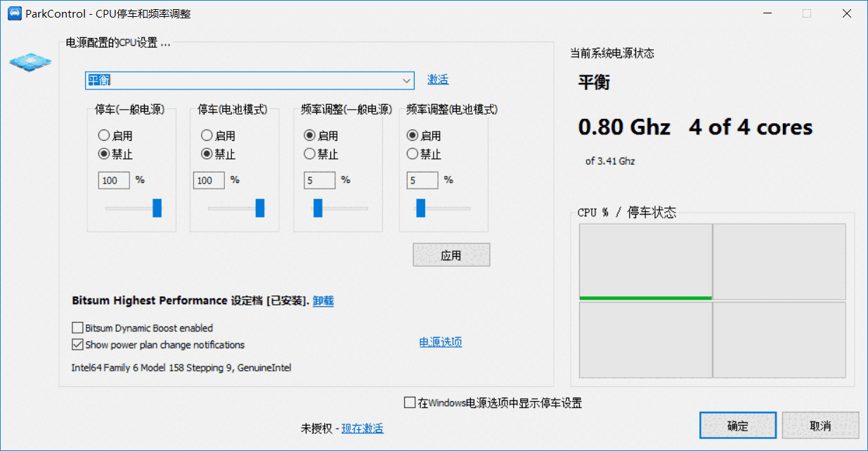Click the 现在激活 activation link
Viewport: 868px width, 451px height.
(x=363, y=428)
